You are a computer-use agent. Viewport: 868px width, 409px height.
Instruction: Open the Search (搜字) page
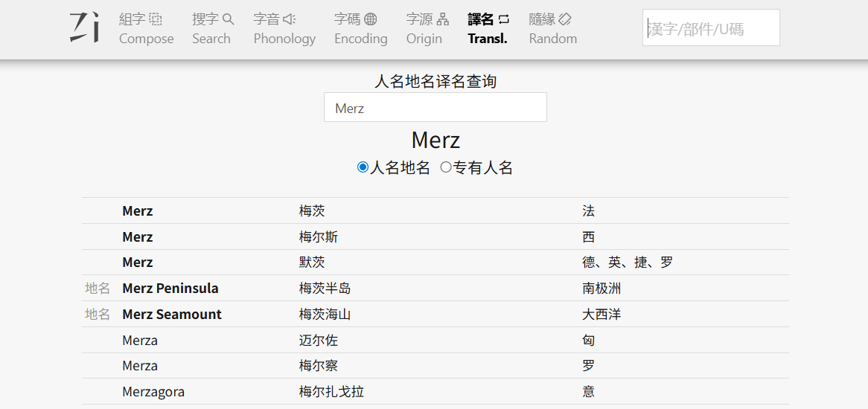click(212, 29)
